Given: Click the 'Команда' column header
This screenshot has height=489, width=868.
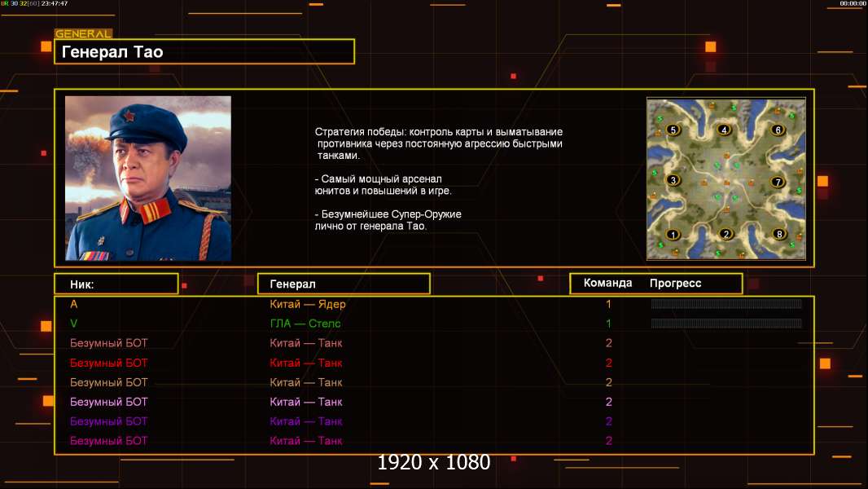Looking at the screenshot, I should coord(607,283).
